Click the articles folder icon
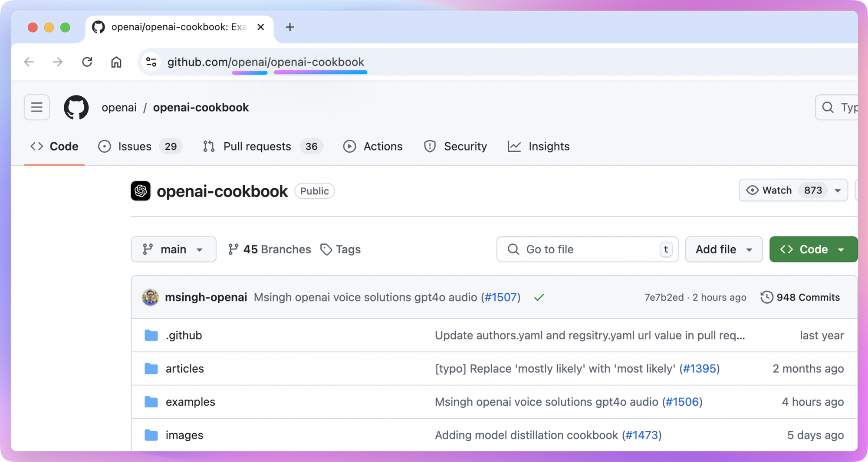This screenshot has height=462, width=868. pos(151,369)
